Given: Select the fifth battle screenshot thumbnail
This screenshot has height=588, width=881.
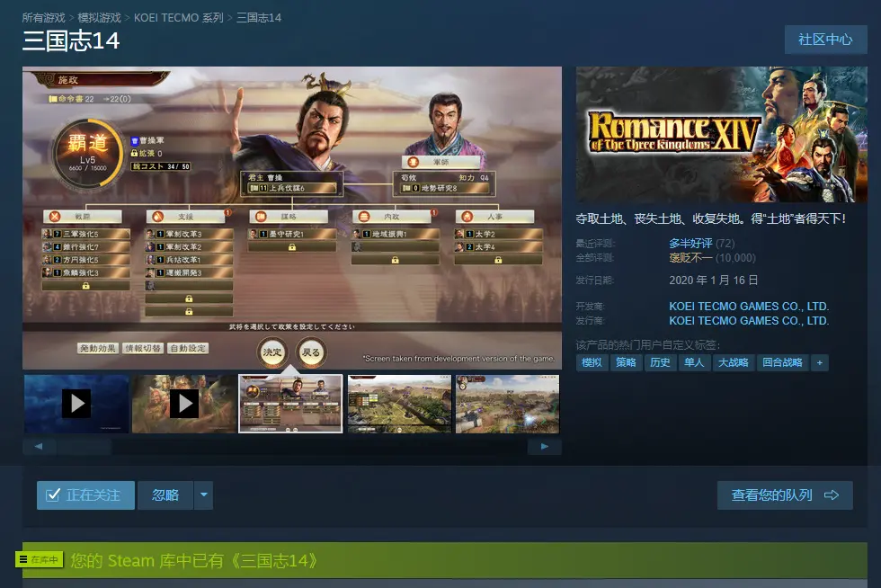Looking at the screenshot, I should point(507,404).
